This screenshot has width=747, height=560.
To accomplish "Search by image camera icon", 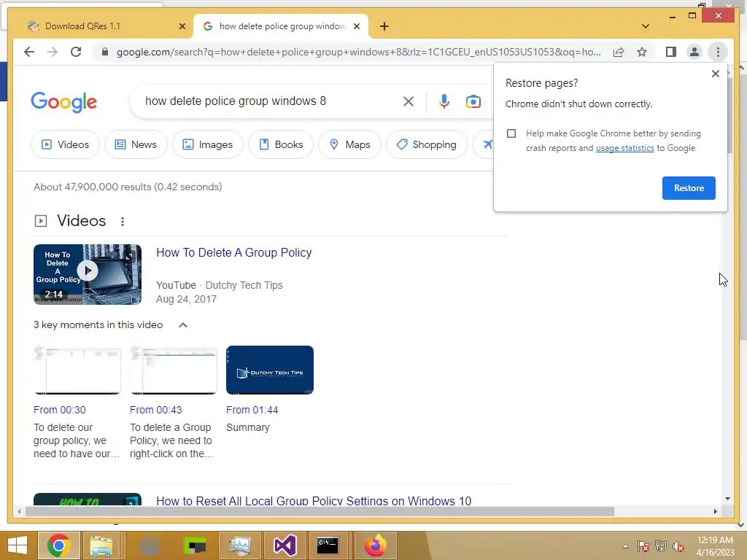I will [x=473, y=101].
